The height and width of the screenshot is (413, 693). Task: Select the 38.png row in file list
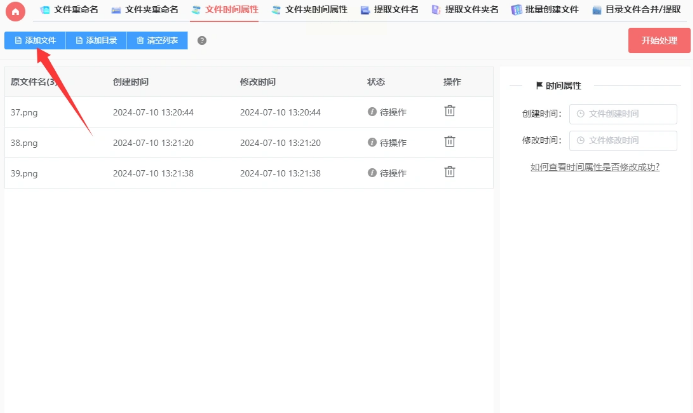[200, 143]
